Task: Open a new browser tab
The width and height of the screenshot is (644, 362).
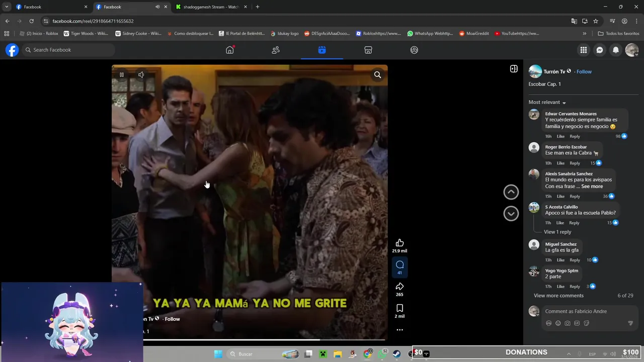Action: click(x=258, y=7)
